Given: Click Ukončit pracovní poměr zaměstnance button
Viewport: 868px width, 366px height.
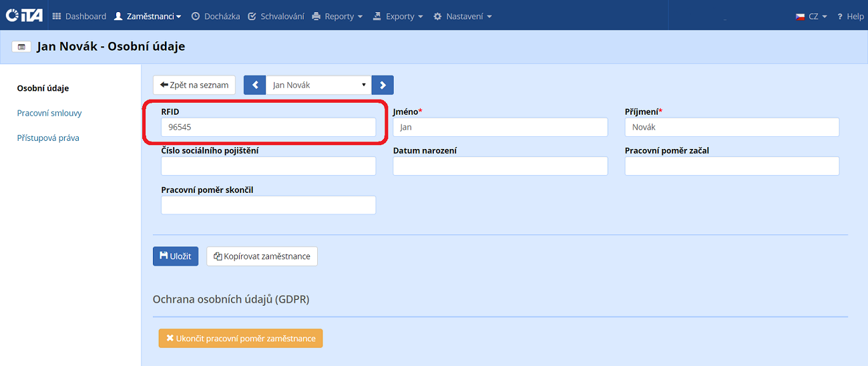Looking at the screenshot, I should pos(240,339).
